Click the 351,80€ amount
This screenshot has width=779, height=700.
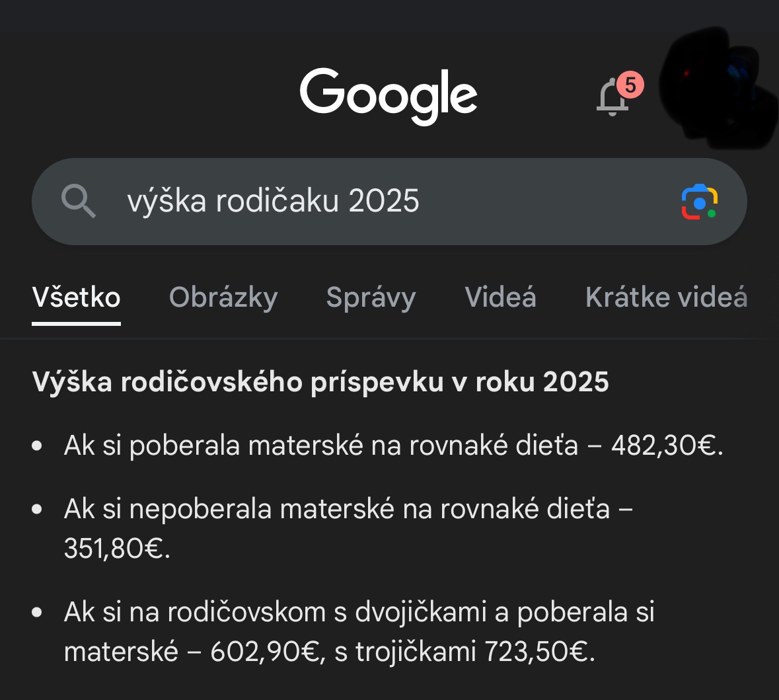[116, 548]
